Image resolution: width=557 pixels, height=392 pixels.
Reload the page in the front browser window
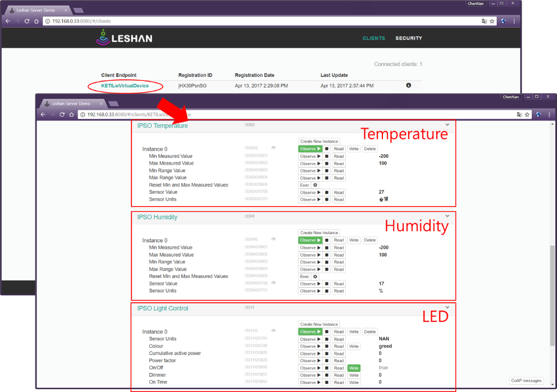pos(62,115)
